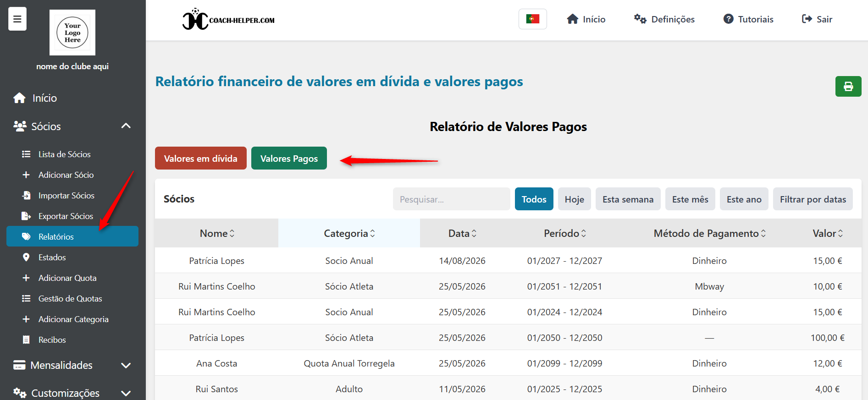Screen dimensions: 868x400
Task: Click the import file icon by Importar Sócios
Action: (26, 196)
